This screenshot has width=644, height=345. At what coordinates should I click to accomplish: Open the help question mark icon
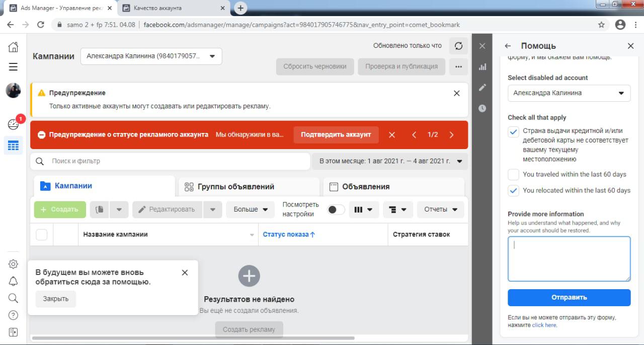(13, 315)
